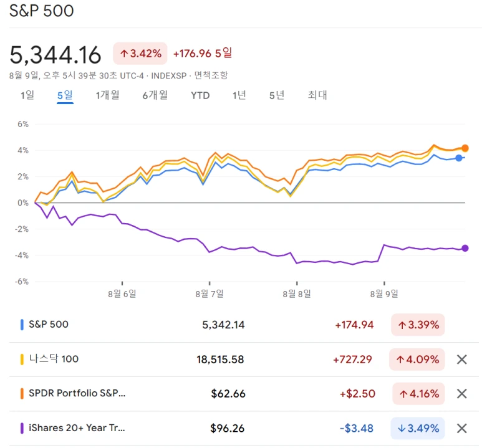Click the purple endpoint dot on chart
482x448 pixels.
[465, 248]
